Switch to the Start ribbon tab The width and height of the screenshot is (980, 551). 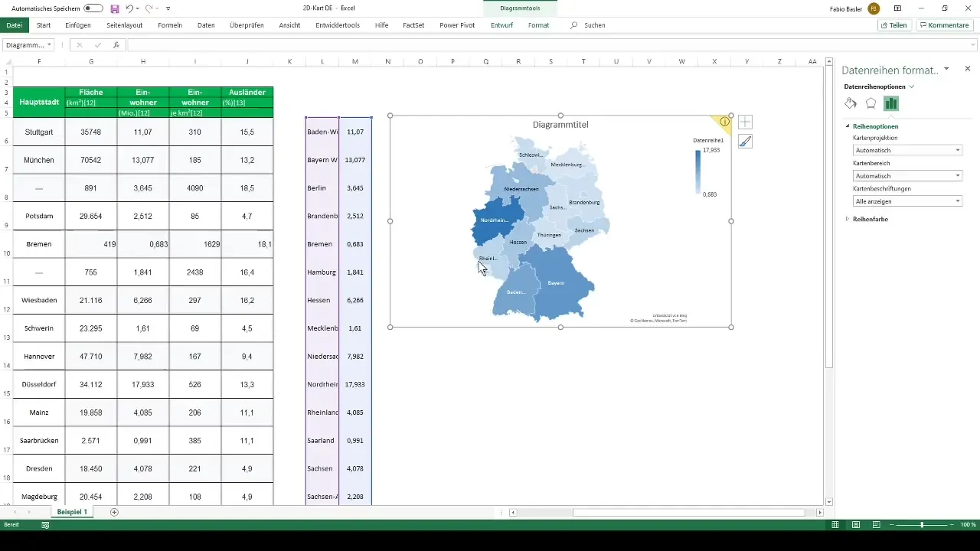point(44,25)
